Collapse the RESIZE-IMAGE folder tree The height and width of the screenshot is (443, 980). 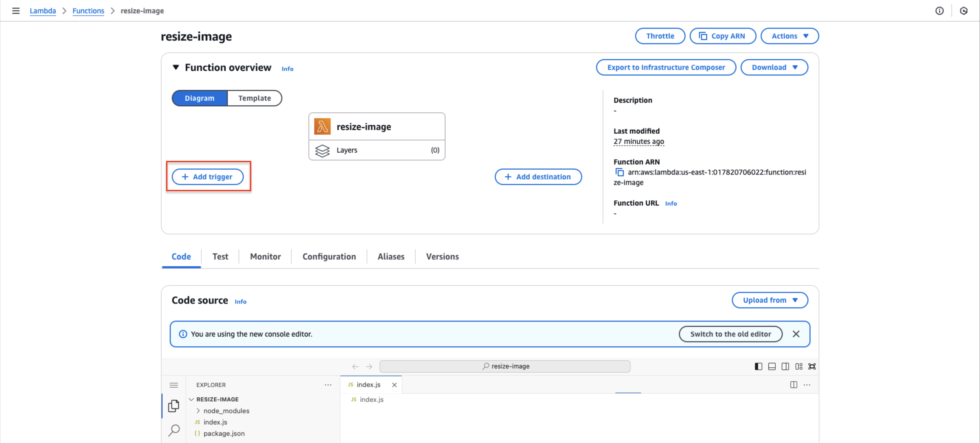(x=191, y=399)
